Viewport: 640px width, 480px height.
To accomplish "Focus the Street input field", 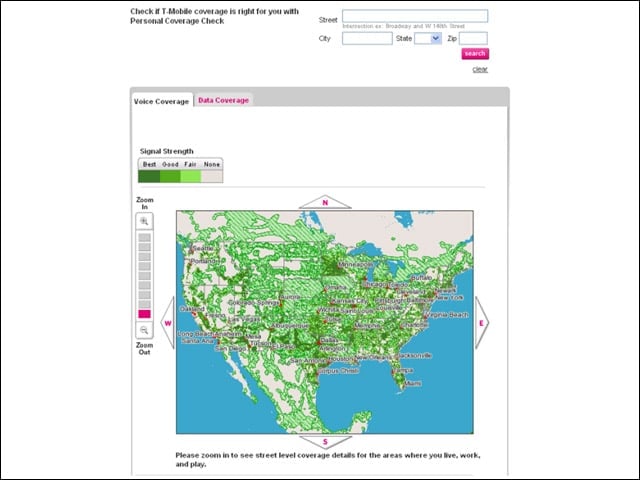I will (415, 16).
